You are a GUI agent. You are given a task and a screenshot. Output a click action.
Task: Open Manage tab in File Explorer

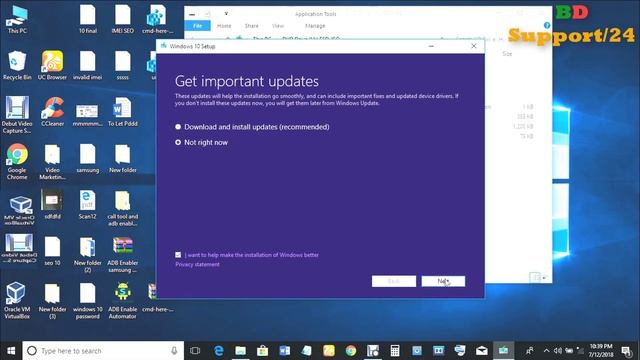tap(315, 26)
